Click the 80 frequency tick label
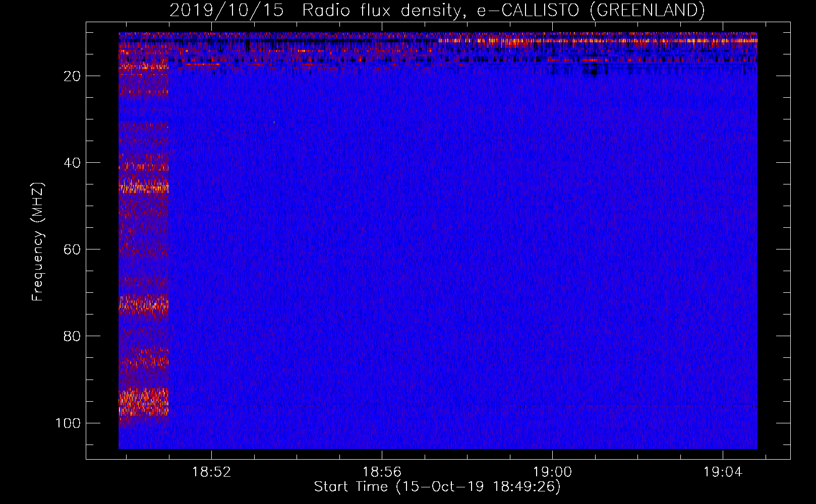This screenshot has width=816, height=504. tap(72, 336)
